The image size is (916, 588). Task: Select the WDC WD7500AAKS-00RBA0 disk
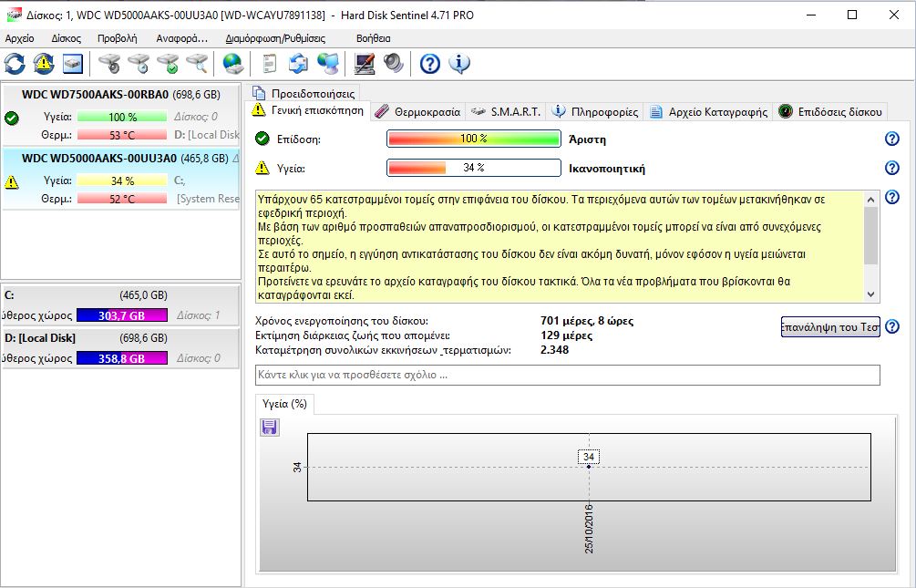(120, 113)
